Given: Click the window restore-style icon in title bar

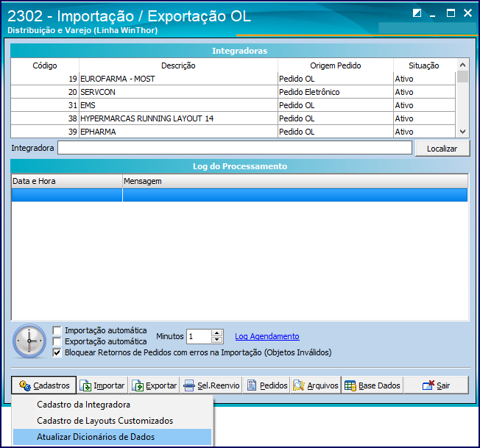Looking at the screenshot, I should [x=417, y=13].
